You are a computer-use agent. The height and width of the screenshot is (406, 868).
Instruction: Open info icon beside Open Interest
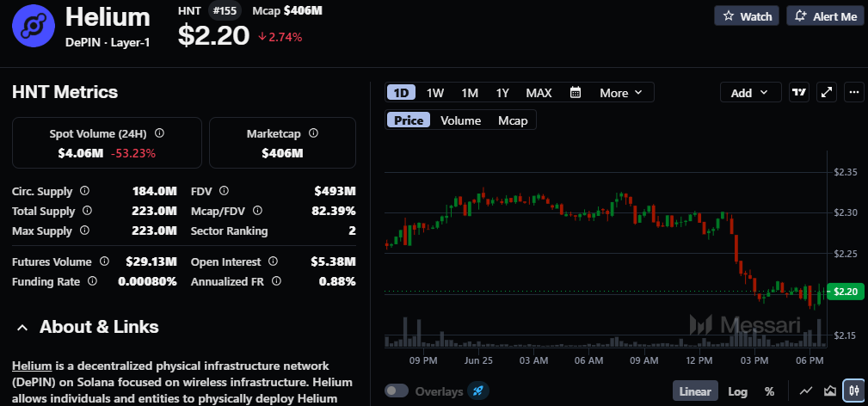[273, 261]
